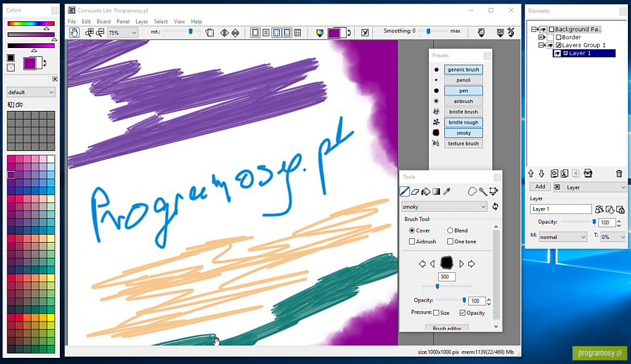
Task: Click the reset brush icon beside smoky
Action: (x=495, y=206)
